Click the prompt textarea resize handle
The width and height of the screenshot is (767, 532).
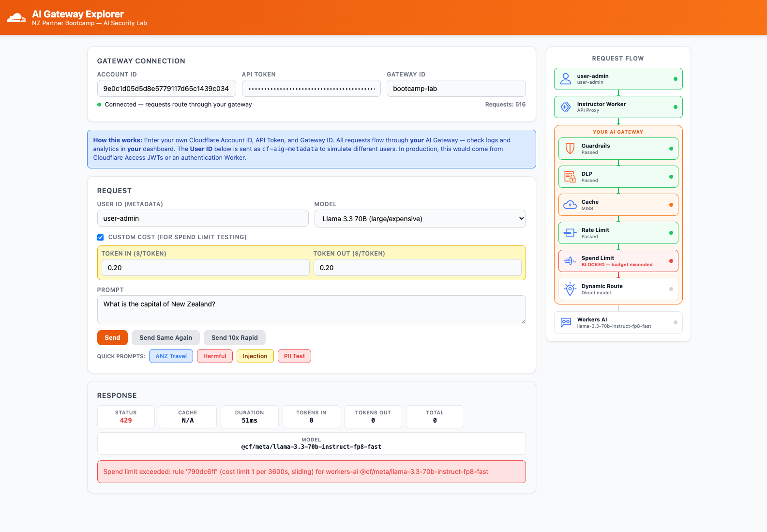tap(523, 321)
